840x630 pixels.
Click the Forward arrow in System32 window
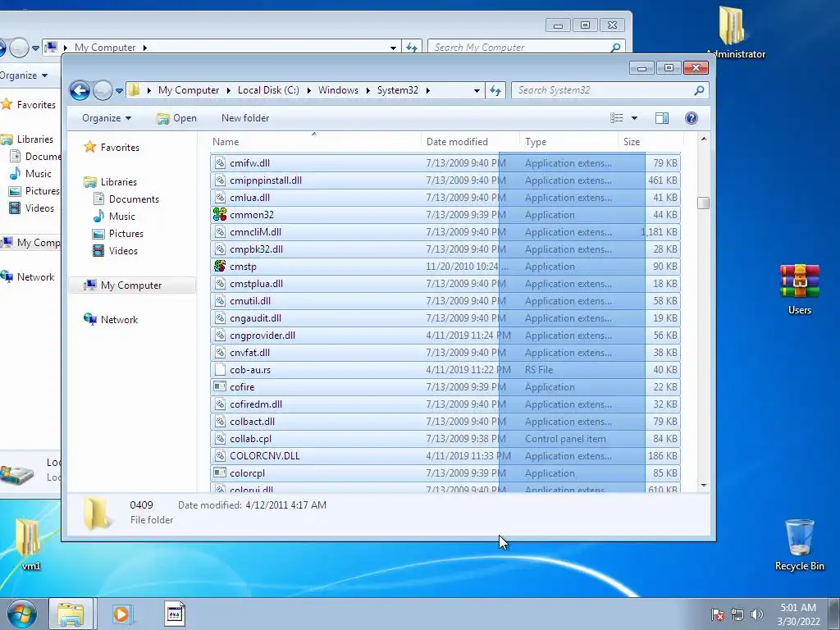[x=103, y=90]
